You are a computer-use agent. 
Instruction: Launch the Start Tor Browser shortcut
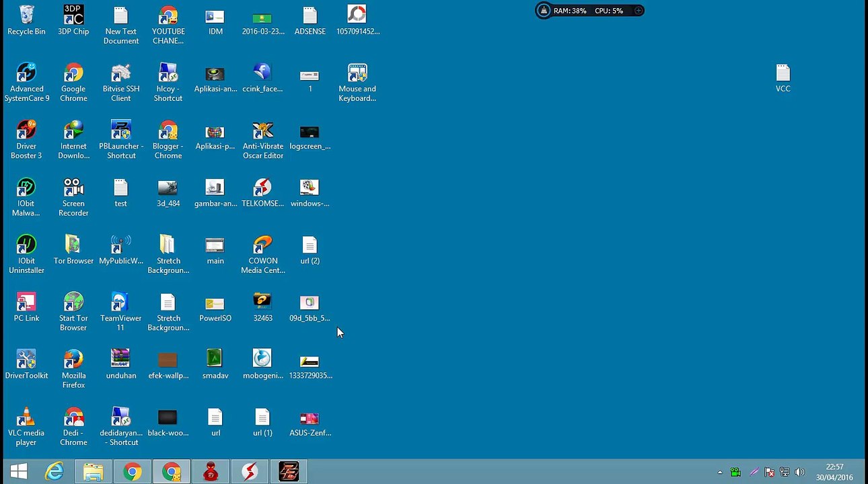(73, 311)
